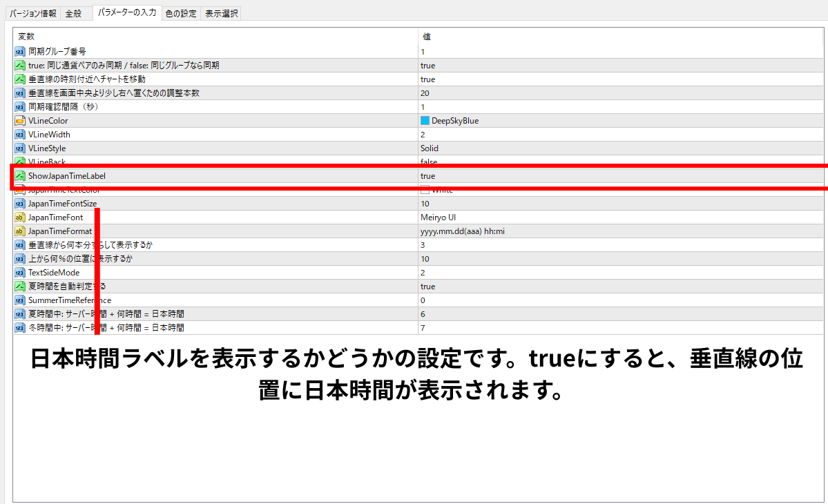
Task: Click the string icon beside JapanTimeFont
Action: [19, 217]
